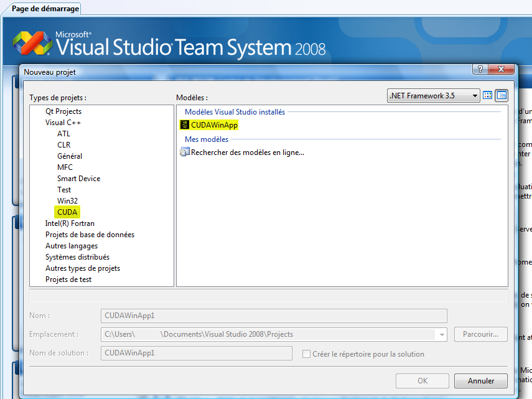Click the Parcourir... browse button
Image resolution: width=532 pixels, height=399 pixels.
tap(480, 334)
